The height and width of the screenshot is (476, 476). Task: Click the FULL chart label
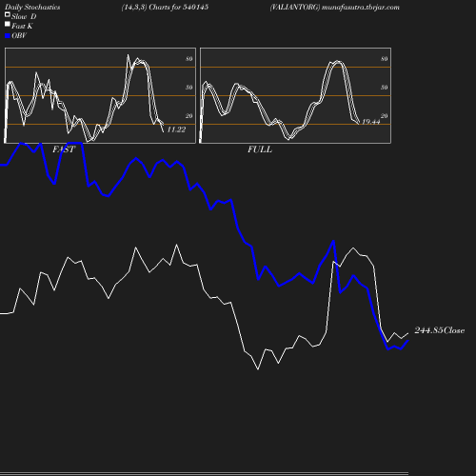[260, 149]
